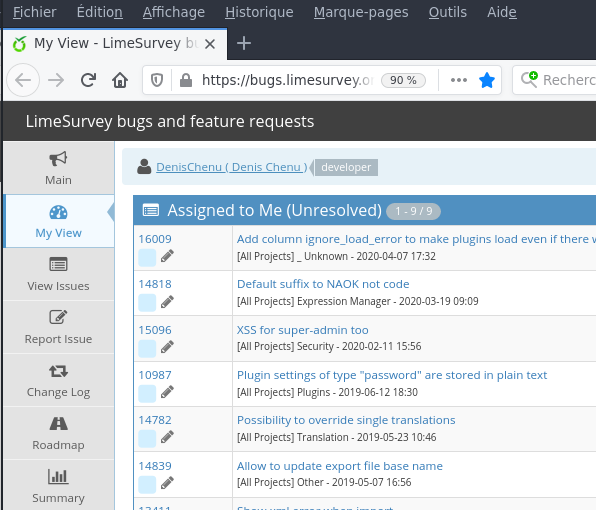Edit issue 14782 via pencil icon
The height and width of the screenshot is (510, 596).
[167, 437]
